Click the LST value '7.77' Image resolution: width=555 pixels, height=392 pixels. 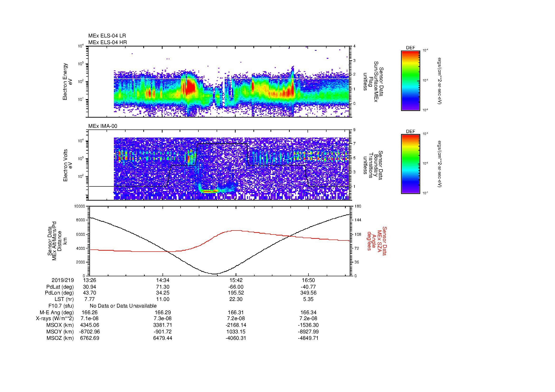coord(89,299)
